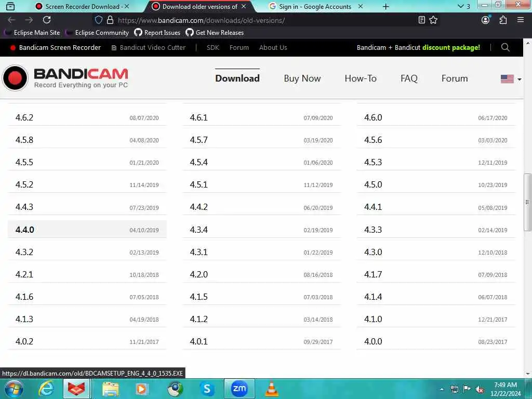Click the padlock site info icon

110,20
